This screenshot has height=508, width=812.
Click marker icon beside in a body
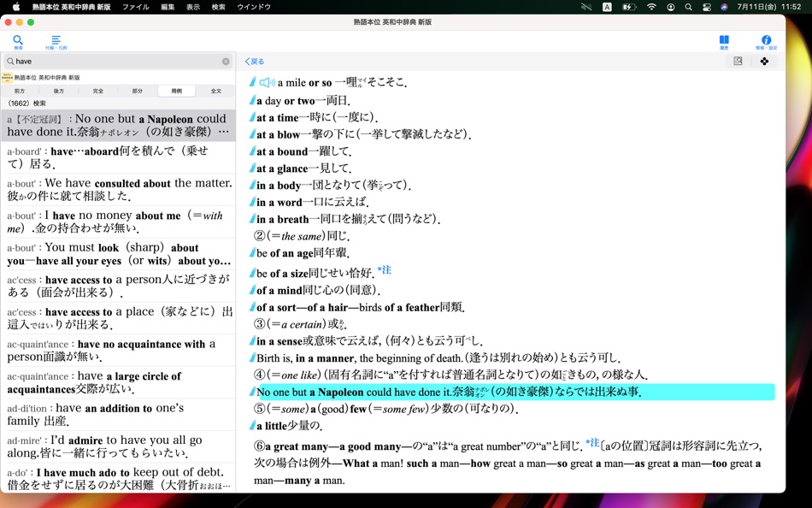coord(252,185)
